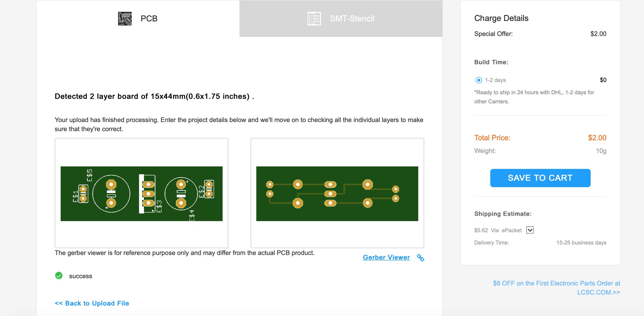644x316 pixels.
Task: Click the top-side PCB preview image
Action: 141,193
